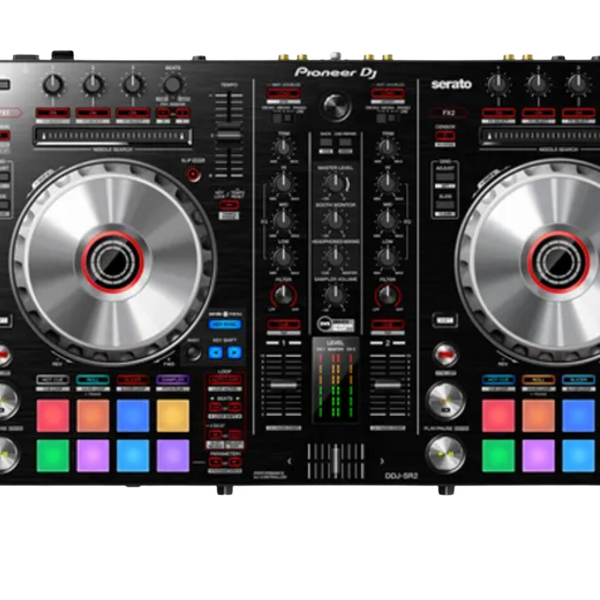The width and height of the screenshot is (600, 600).
Task: Select SAMPLER pad mode on left deck
Action: (x=173, y=380)
